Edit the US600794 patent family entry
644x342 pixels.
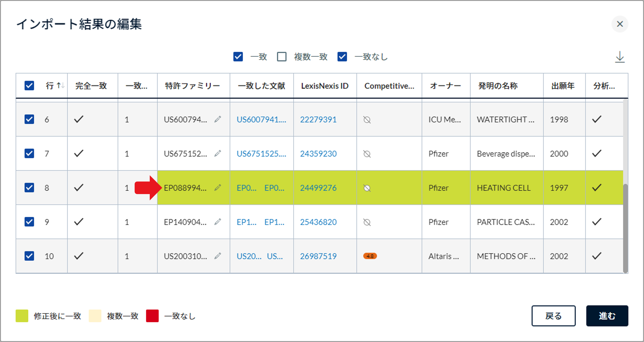(217, 119)
